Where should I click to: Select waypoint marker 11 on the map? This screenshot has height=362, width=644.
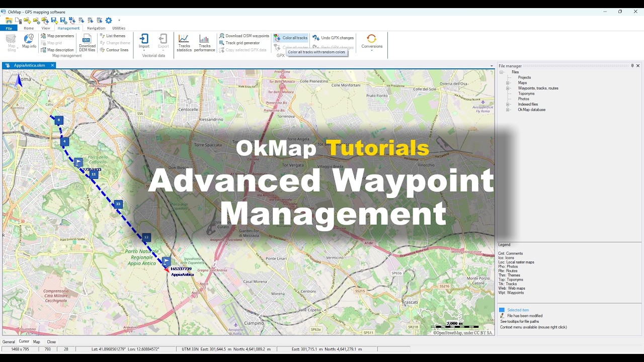point(94,174)
